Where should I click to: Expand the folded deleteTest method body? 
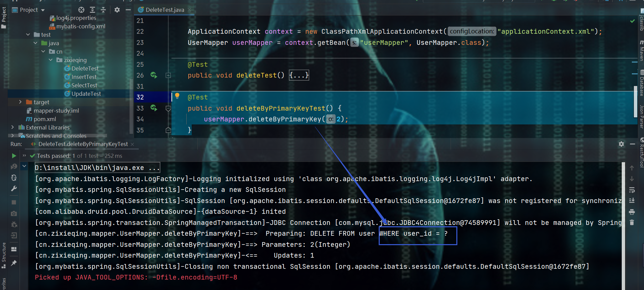pos(299,75)
